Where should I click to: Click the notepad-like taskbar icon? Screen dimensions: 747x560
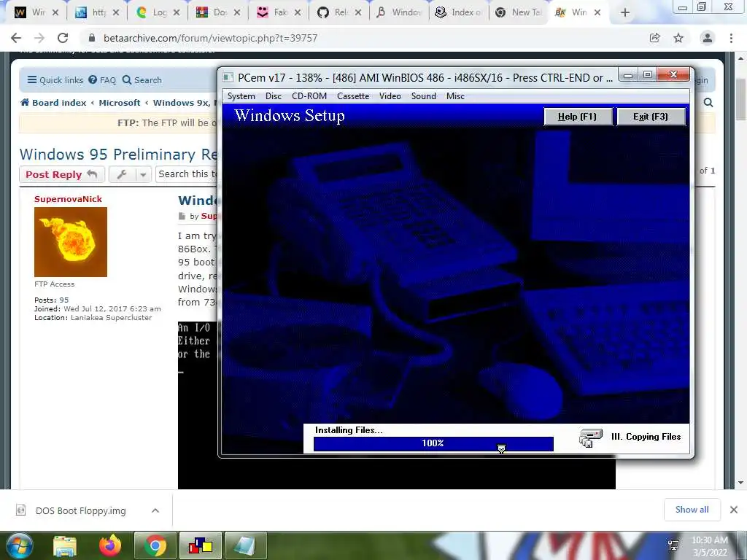(x=245, y=545)
